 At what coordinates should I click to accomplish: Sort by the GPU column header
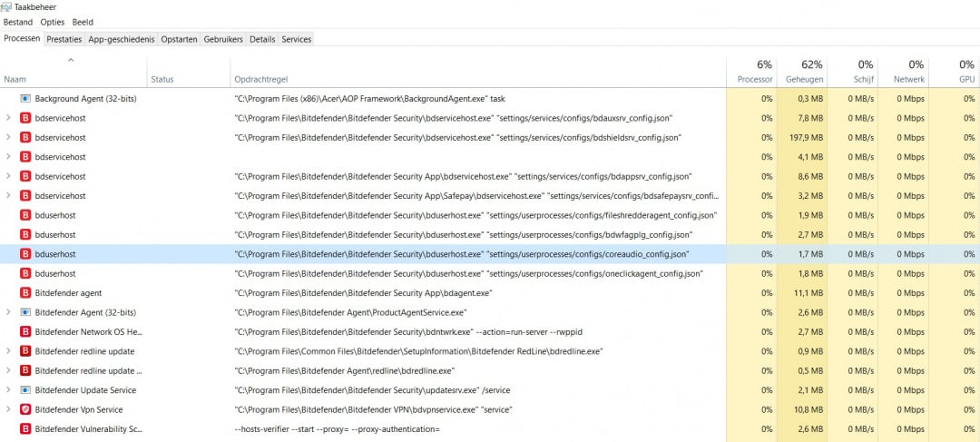click(x=954, y=72)
